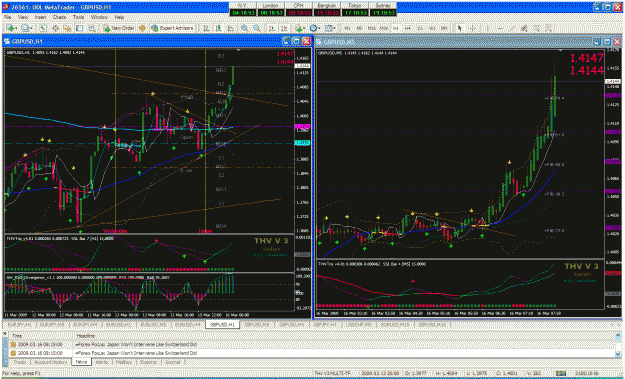The width and height of the screenshot is (625, 379).
Task: Open the Insert menu
Action: [40, 18]
